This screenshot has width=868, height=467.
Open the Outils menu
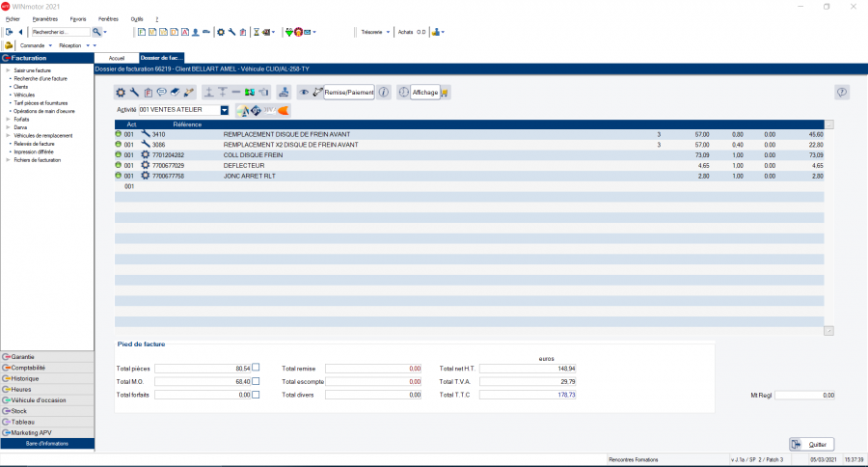pos(137,19)
